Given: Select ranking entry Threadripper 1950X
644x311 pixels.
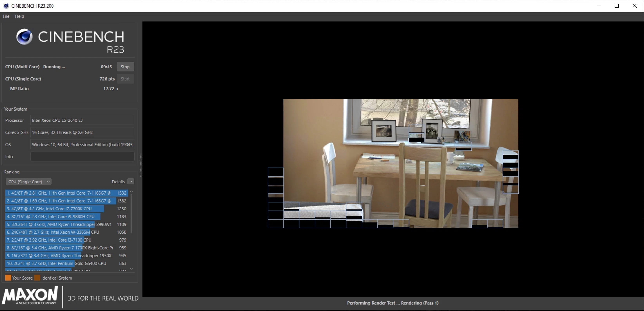Looking at the screenshot, I should (x=67, y=256).
